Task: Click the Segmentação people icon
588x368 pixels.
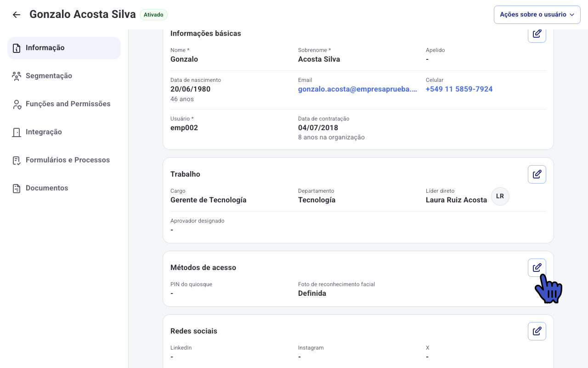Action: point(17,76)
